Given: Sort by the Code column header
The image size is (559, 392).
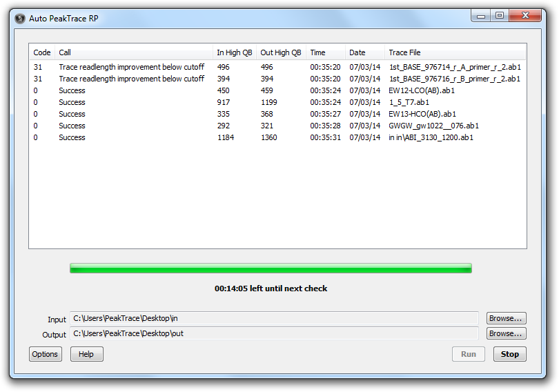Looking at the screenshot, I should [42, 52].
